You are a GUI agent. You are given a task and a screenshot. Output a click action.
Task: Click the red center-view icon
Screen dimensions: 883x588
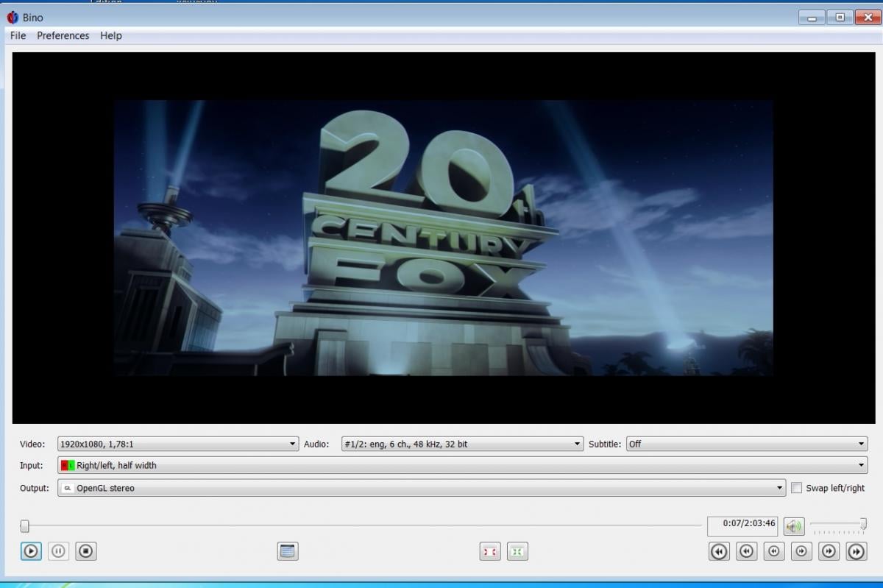point(490,550)
